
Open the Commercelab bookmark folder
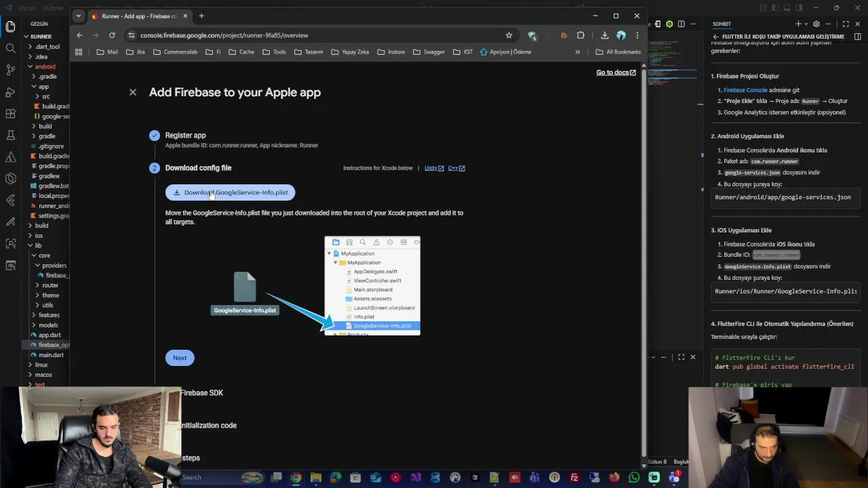pos(175,52)
